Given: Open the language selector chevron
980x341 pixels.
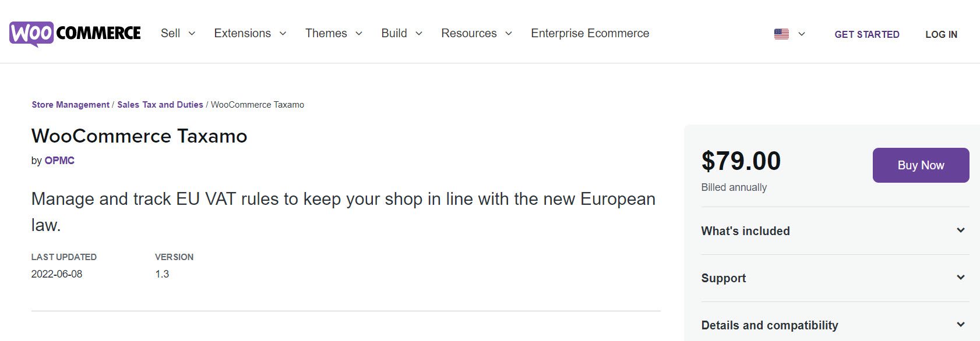Looking at the screenshot, I should tap(802, 34).
